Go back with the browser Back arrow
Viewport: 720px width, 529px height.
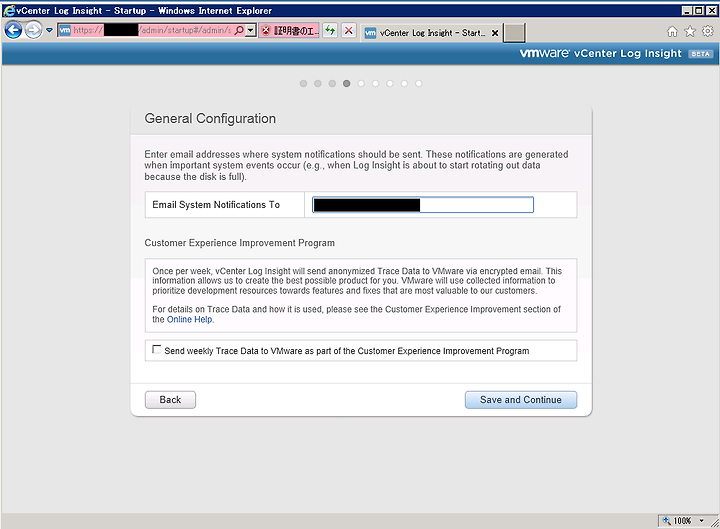(x=13, y=30)
